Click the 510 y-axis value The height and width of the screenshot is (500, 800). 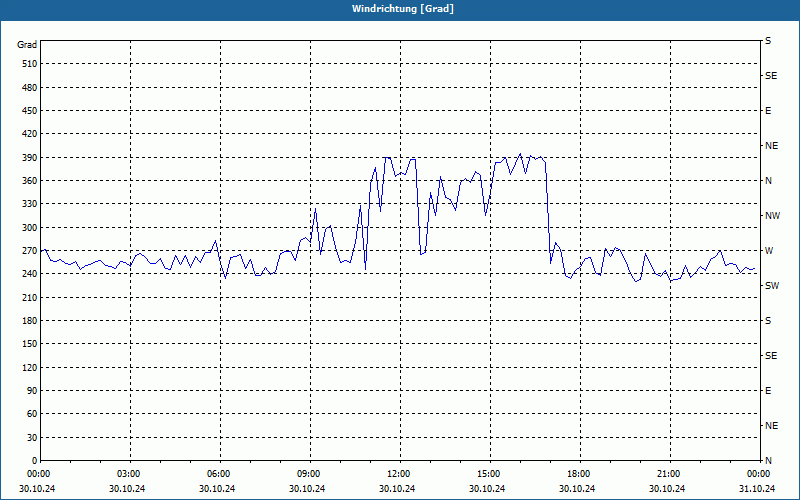coord(30,64)
